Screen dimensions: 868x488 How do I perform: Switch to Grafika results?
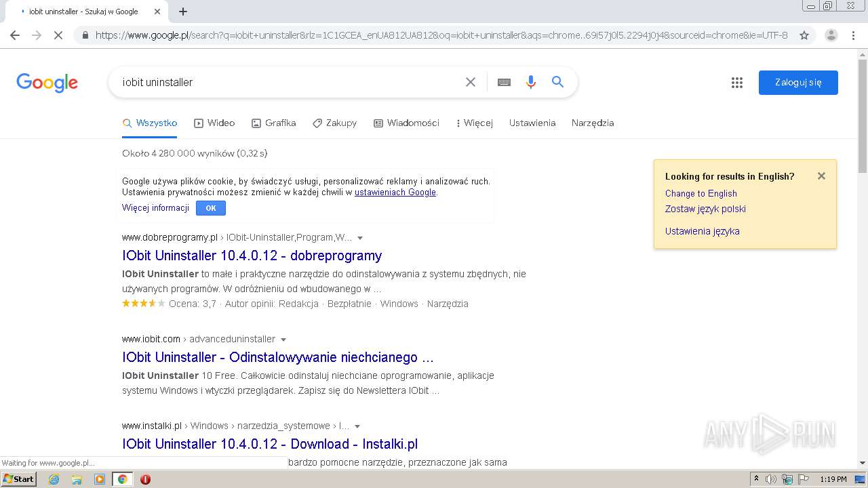coord(274,123)
